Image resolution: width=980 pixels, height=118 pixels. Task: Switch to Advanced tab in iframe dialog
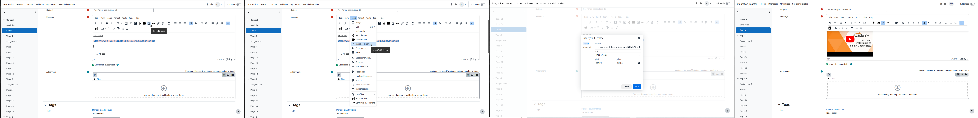point(587,47)
